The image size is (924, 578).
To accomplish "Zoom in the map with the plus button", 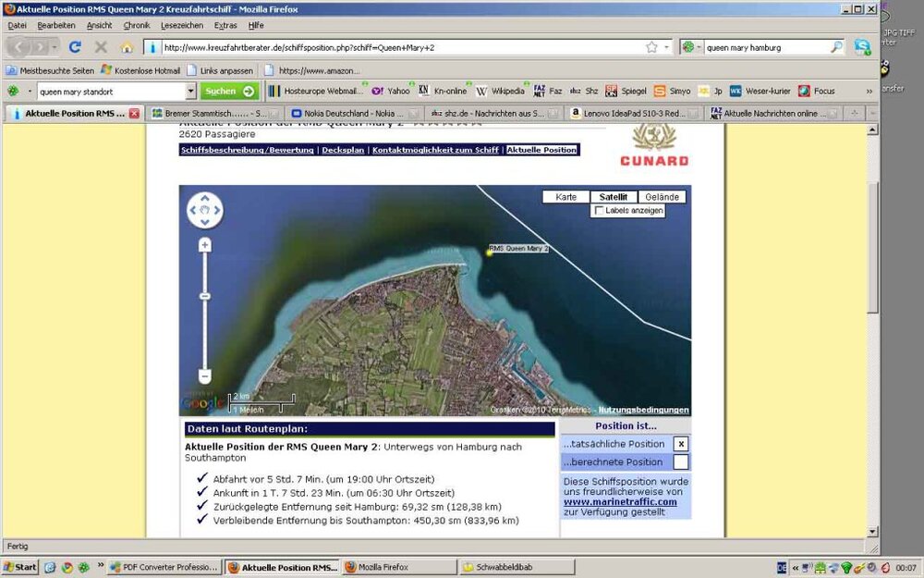I will pyautogui.click(x=204, y=245).
